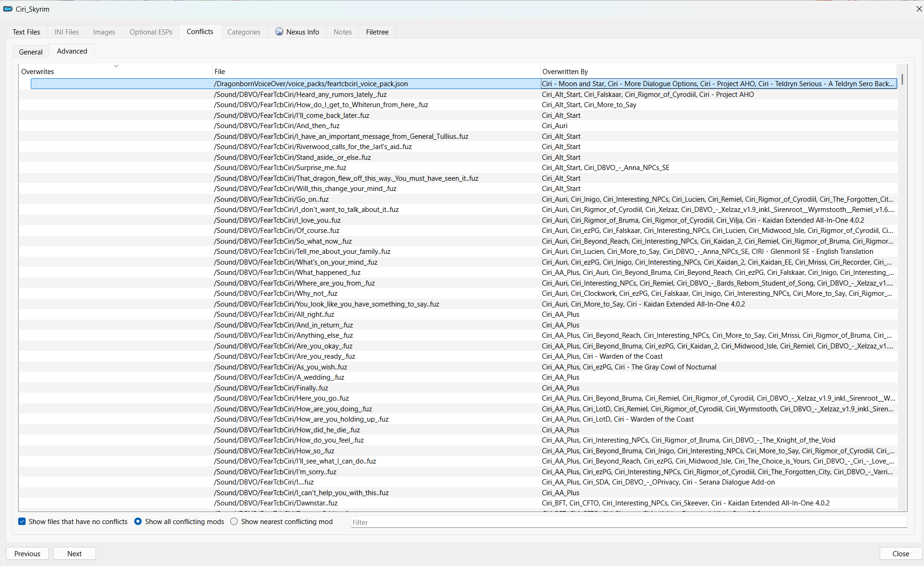Switch to the General sub-tab

coord(31,52)
